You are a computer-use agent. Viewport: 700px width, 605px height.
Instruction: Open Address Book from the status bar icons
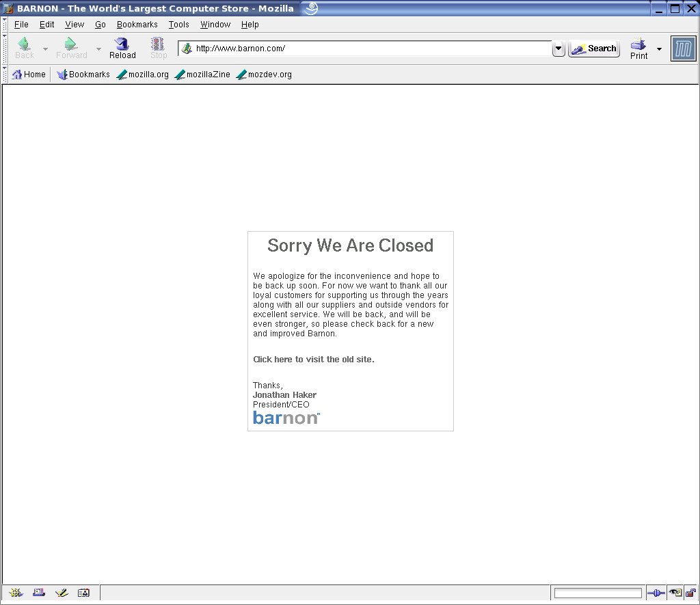pyautogui.click(x=83, y=593)
